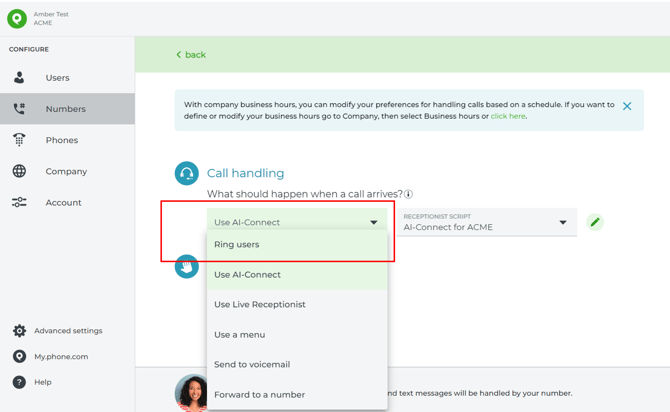Choose Ring users from the dropdown list

[x=297, y=244]
